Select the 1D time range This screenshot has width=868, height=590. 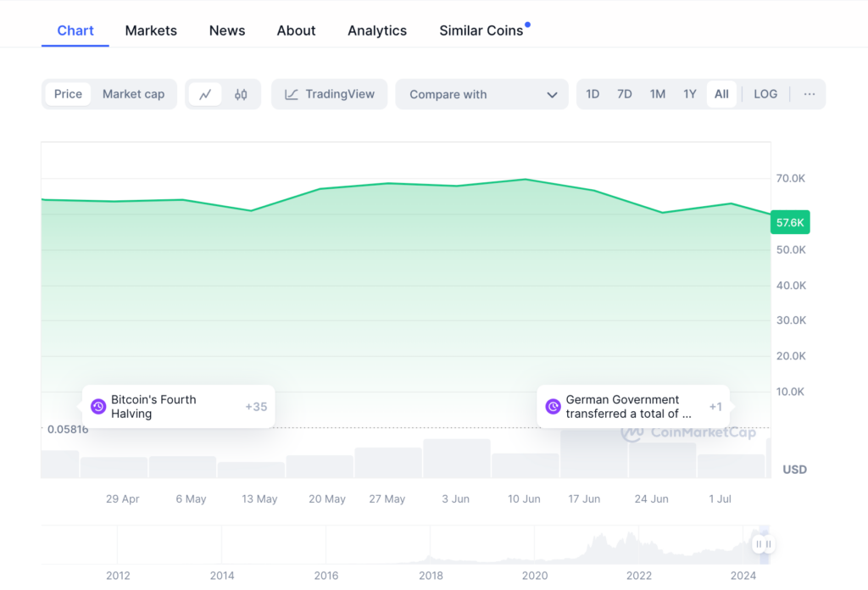point(593,94)
